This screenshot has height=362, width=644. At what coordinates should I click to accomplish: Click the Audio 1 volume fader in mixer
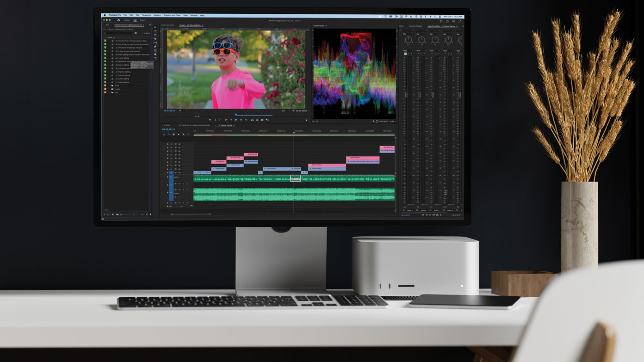[x=406, y=95]
